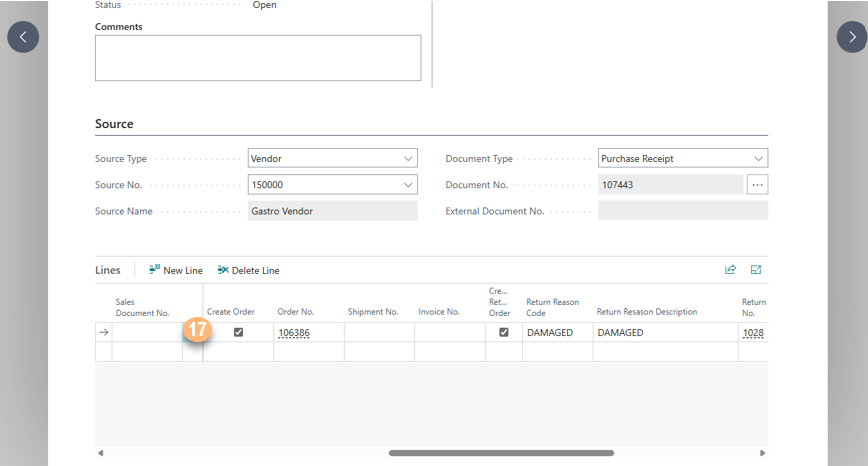Click the Delete Line action
Viewport: 868px width, 466px height.
pyautogui.click(x=249, y=270)
